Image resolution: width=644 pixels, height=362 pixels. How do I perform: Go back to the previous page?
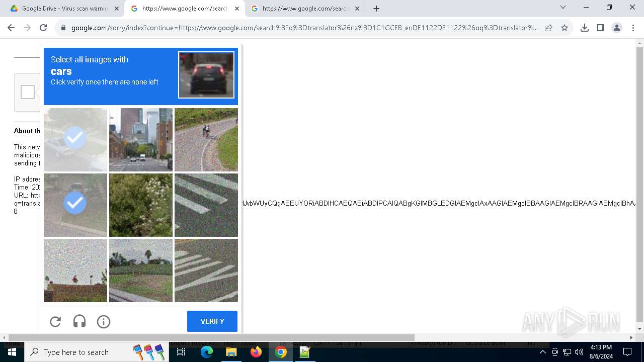pyautogui.click(x=11, y=28)
